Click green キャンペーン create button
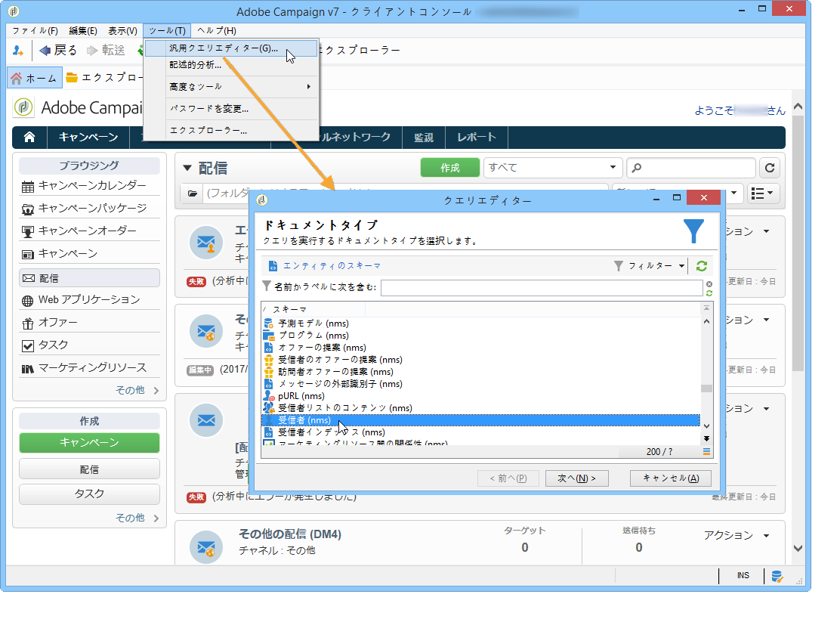 [x=89, y=443]
